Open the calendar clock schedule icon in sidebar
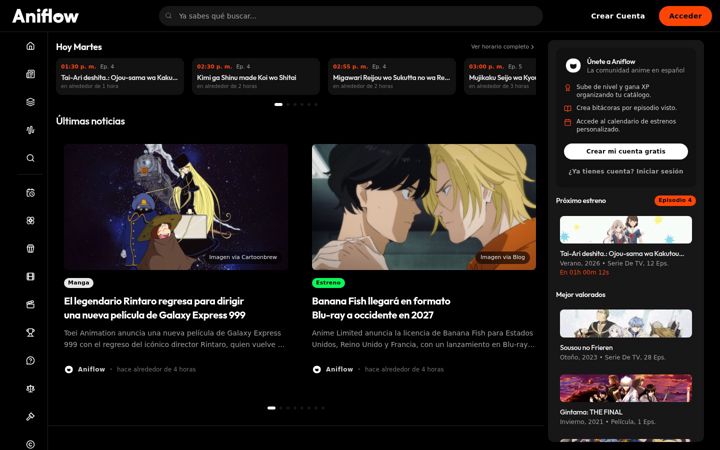 30,193
